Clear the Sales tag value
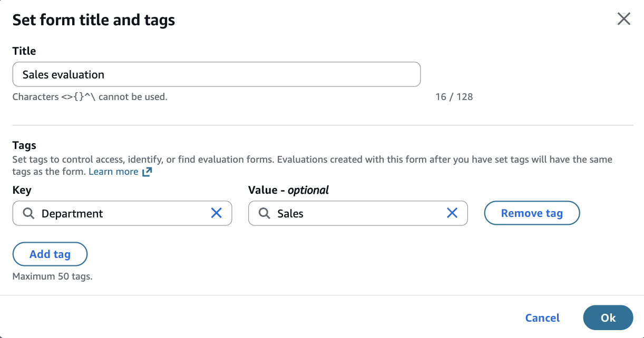Viewport: 644px width, 338px height. coord(452,213)
